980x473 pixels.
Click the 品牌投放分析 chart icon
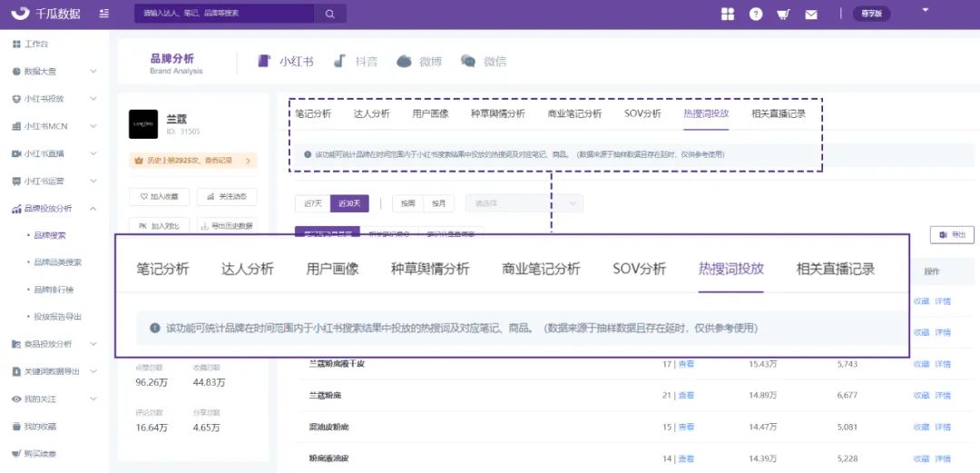pos(16,208)
